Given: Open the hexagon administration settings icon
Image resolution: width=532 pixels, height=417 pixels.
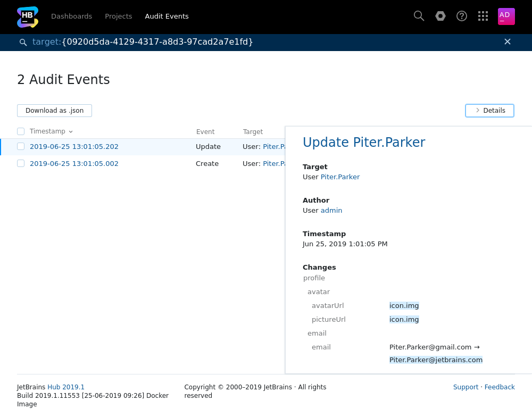Looking at the screenshot, I should [x=440, y=16].
